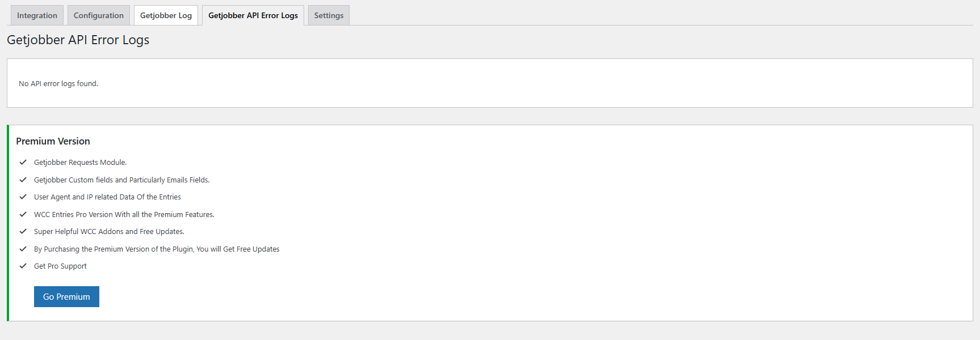Click the Getjobber API Error Logs page heading
The width and height of the screenshot is (980, 340).
pyautogui.click(x=78, y=40)
